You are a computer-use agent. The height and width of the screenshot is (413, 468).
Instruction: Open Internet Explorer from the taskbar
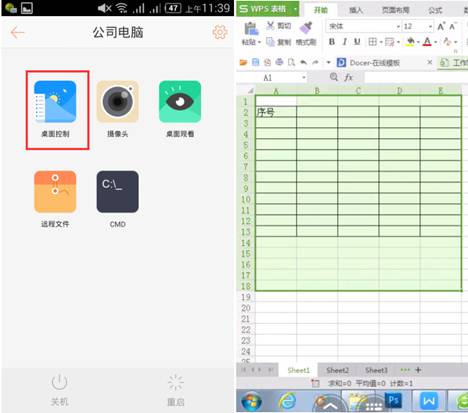pyautogui.click(x=287, y=401)
